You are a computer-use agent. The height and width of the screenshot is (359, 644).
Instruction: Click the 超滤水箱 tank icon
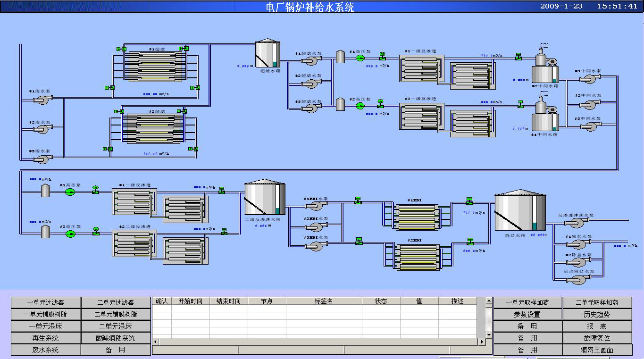268,53
